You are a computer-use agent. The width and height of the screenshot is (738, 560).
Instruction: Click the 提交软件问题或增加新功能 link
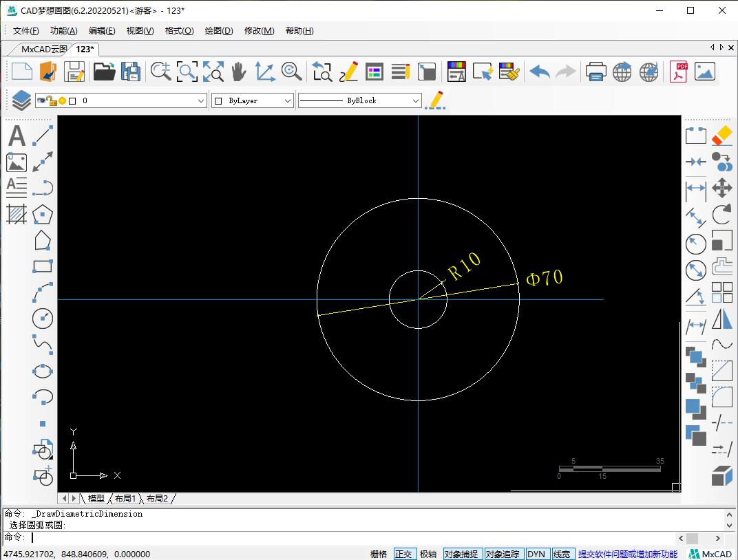(x=627, y=554)
